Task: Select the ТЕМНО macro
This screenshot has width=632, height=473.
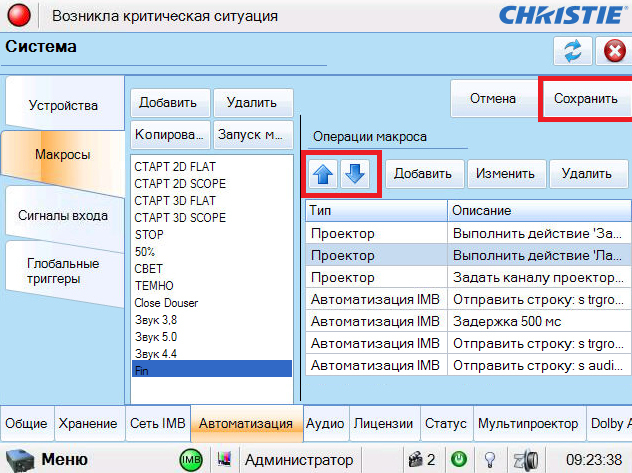Action: [212, 286]
